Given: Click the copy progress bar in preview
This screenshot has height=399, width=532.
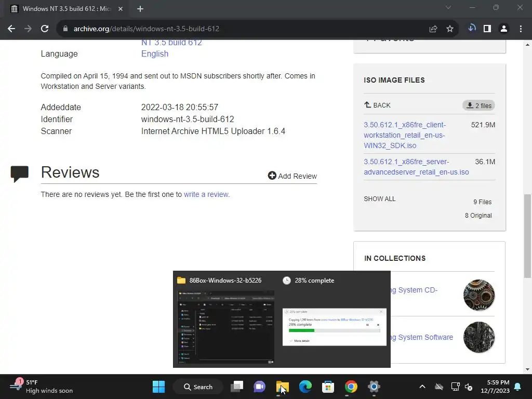Looking at the screenshot, I should tap(334, 330).
